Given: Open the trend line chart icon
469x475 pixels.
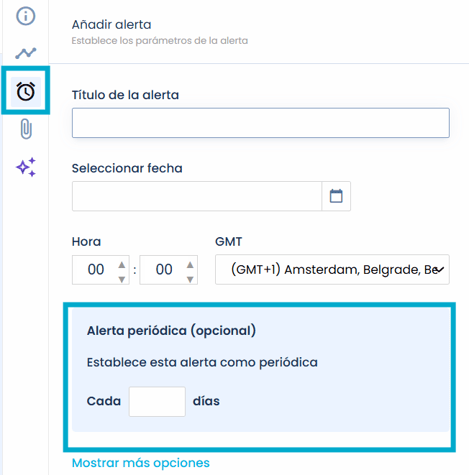Looking at the screenshot, I should click(26, 53).
